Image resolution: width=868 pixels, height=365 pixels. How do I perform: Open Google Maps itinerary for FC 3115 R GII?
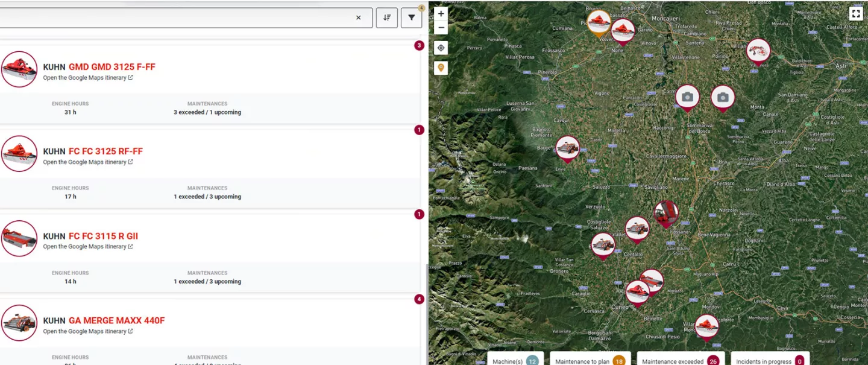[x=88, y=247]
